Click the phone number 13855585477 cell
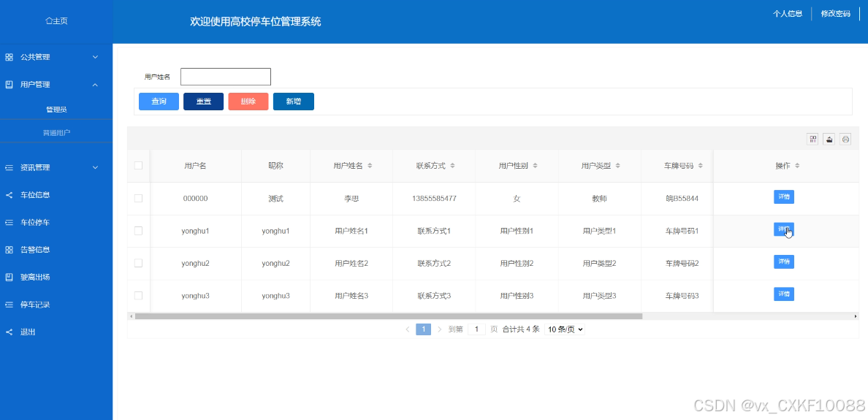This screenshot has height=420, width=868. click(x=435, y=198)
